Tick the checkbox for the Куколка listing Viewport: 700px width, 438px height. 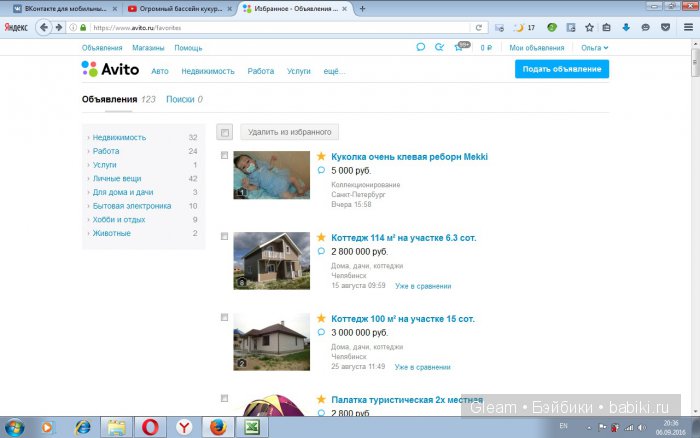[x=225, y=156]
